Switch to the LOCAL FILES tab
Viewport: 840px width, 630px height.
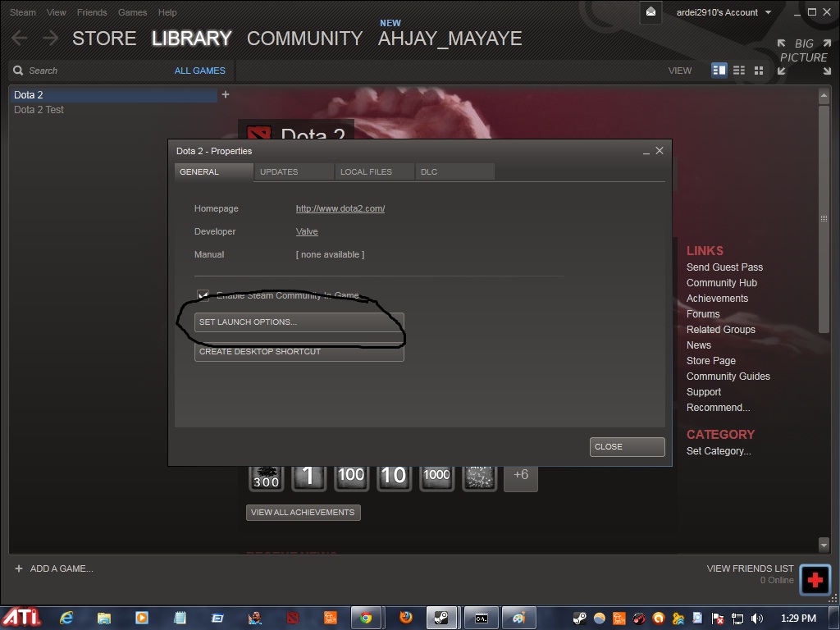(x=374, y=172)
